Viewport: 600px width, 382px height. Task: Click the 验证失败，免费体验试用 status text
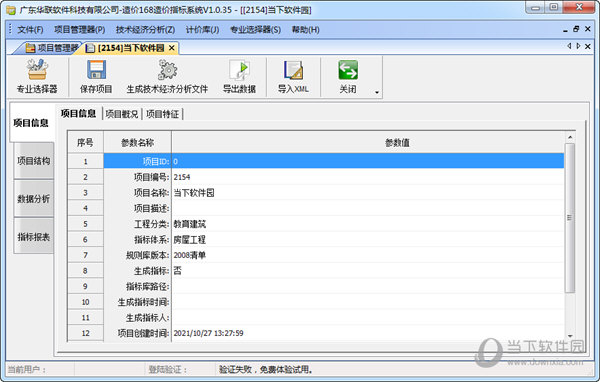(x=266, y=369)
